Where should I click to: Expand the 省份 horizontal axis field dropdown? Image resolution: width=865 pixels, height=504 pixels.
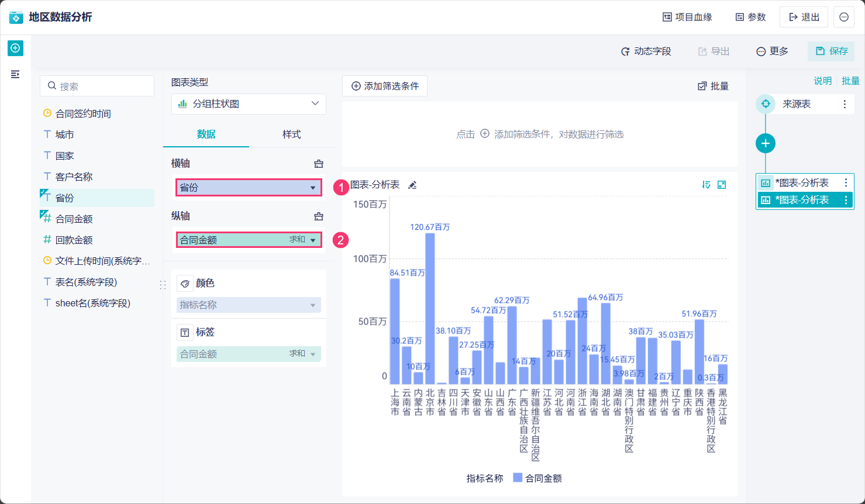pos(313,188)
